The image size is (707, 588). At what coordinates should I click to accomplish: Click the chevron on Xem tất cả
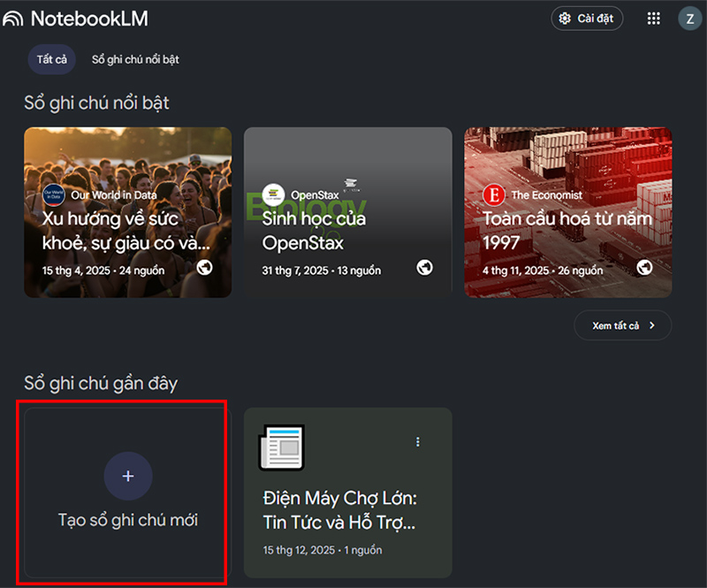[652, 325]
